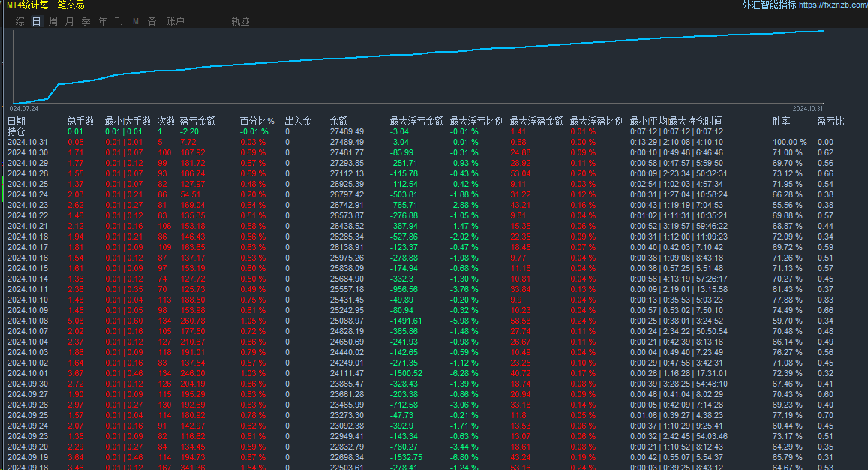Click the 盈亏金额 column header
This screenshot has width=868, height=470.
[197, 121]
